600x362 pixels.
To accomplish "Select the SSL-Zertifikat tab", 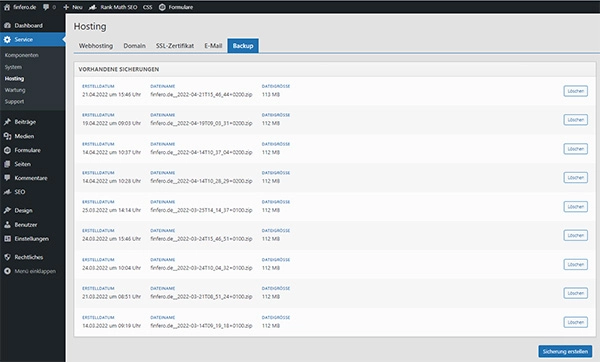I will [174, 46].
